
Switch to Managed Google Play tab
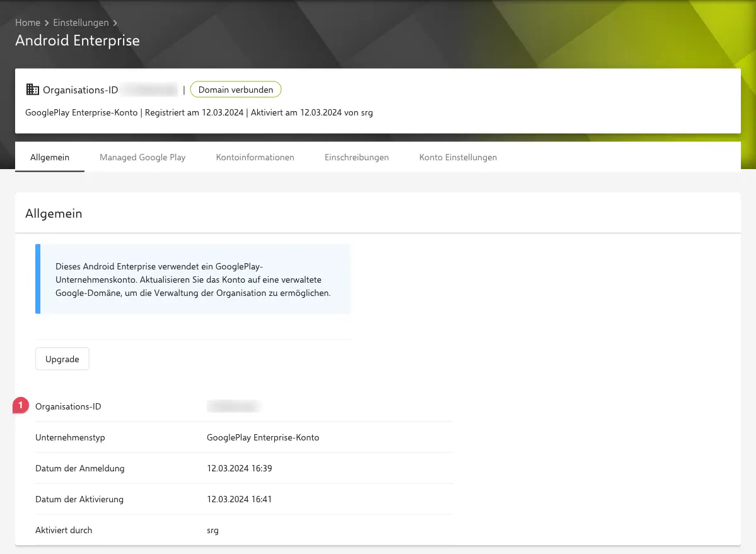(x=142, y=157)
